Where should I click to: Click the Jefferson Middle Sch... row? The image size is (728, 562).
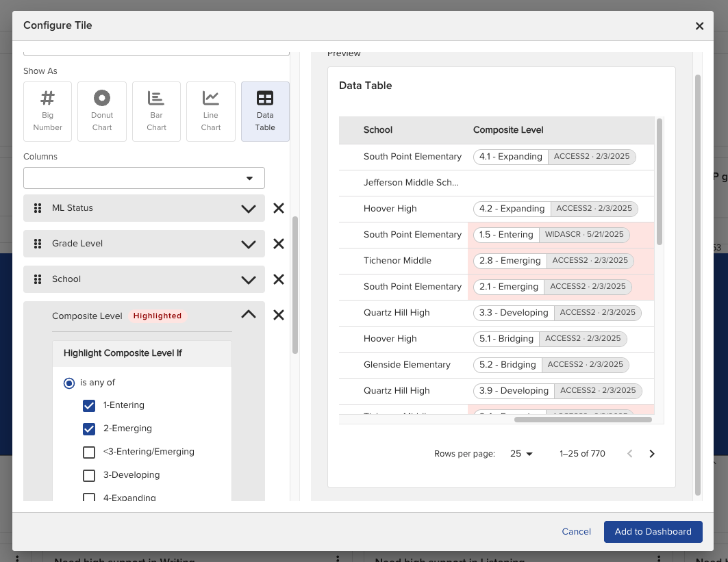point(497,183)
